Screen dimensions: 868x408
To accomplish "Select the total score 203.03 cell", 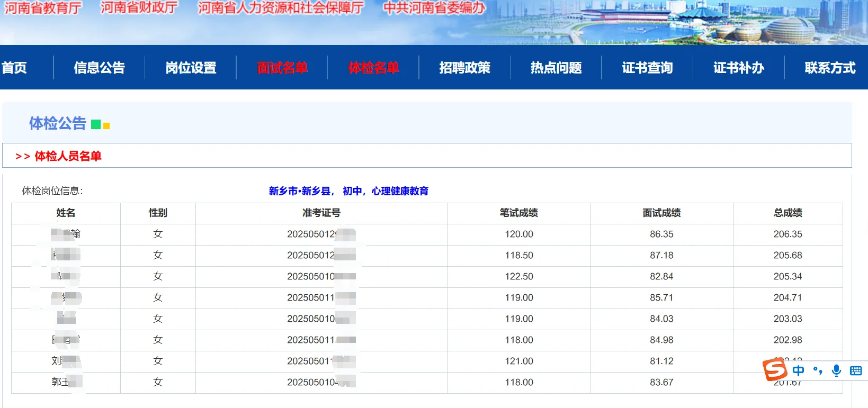I will click(788, 319).
